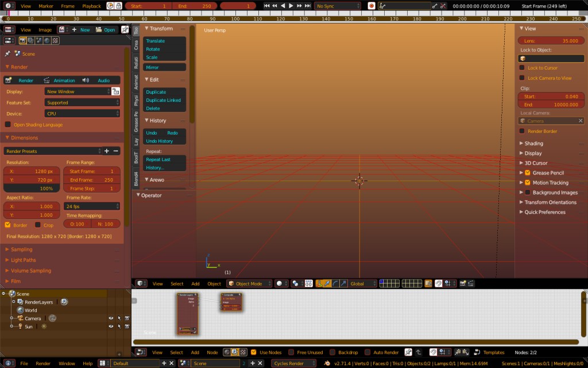Enable the snap magnet icon
588x368 pixels.
pyautogui.click(x=438, y=283)
